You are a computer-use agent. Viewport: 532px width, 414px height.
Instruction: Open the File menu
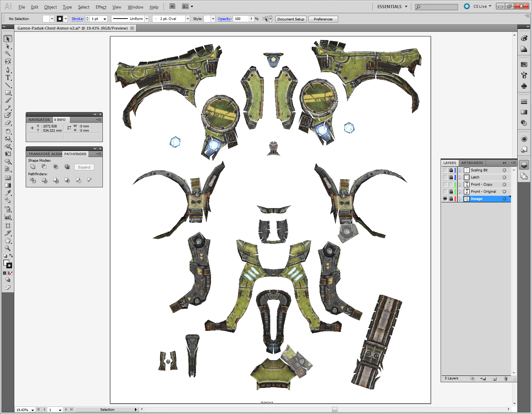tap(22, 7)
